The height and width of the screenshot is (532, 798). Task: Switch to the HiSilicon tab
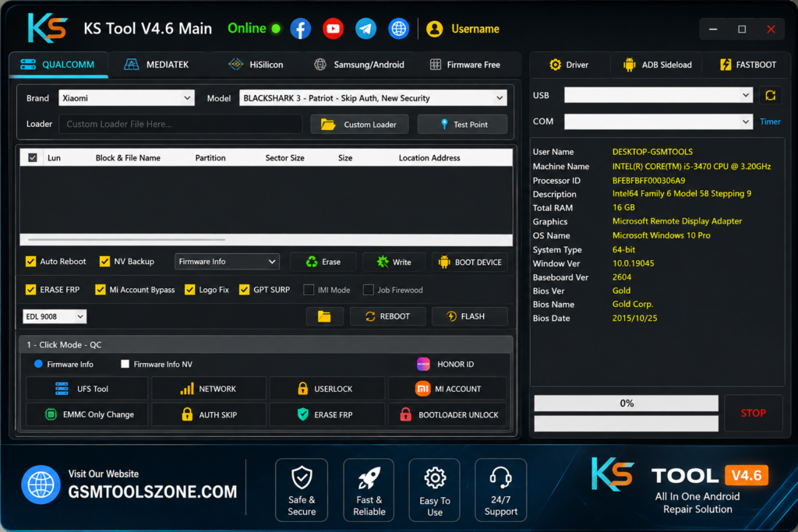coord(256,65)
